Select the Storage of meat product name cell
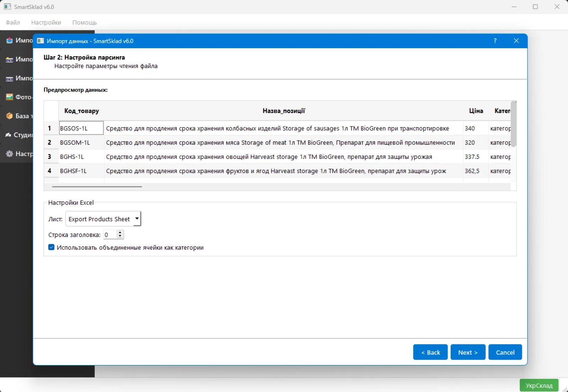The height and width of the screenshot is (392, 568). click(x=284, y=142)
